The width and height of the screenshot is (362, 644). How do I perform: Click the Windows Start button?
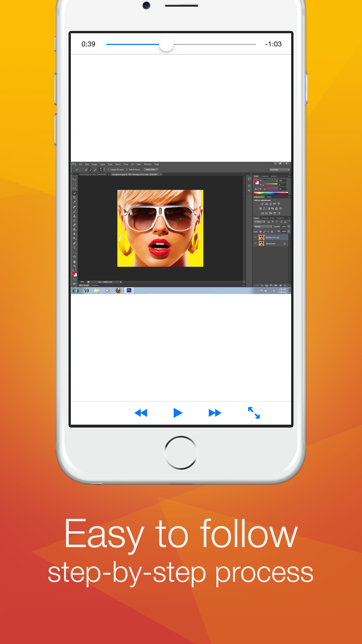click(76, 290)
